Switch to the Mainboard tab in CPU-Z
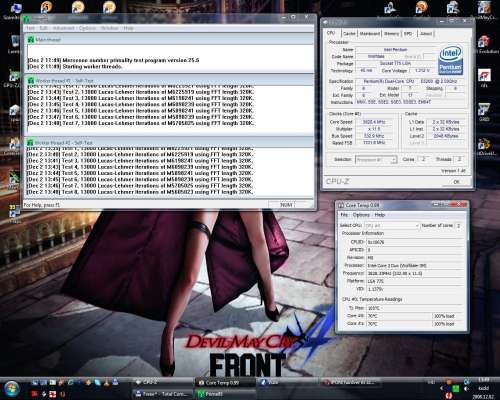The height and width of the screenshot is (400, 500). [370, 34]
